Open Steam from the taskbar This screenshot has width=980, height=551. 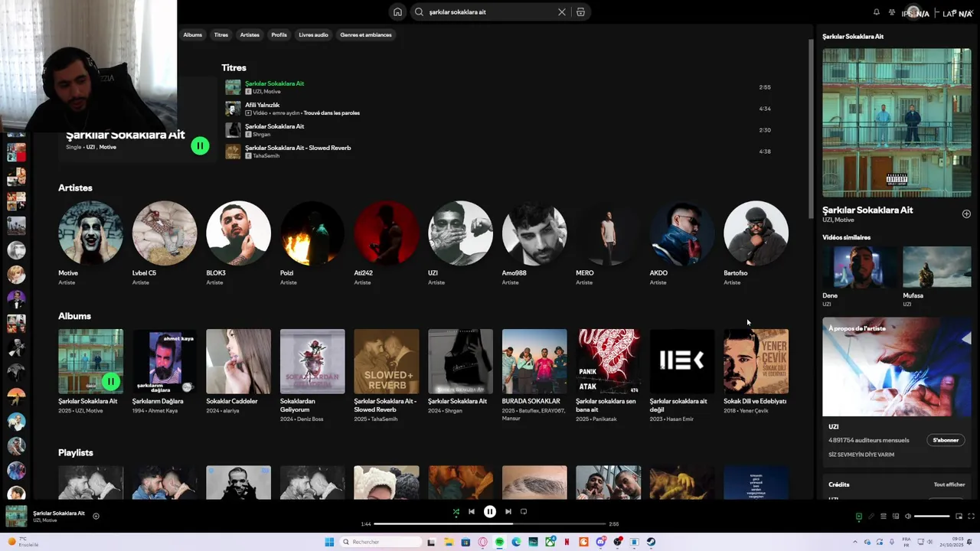click(x=651, y=542)
